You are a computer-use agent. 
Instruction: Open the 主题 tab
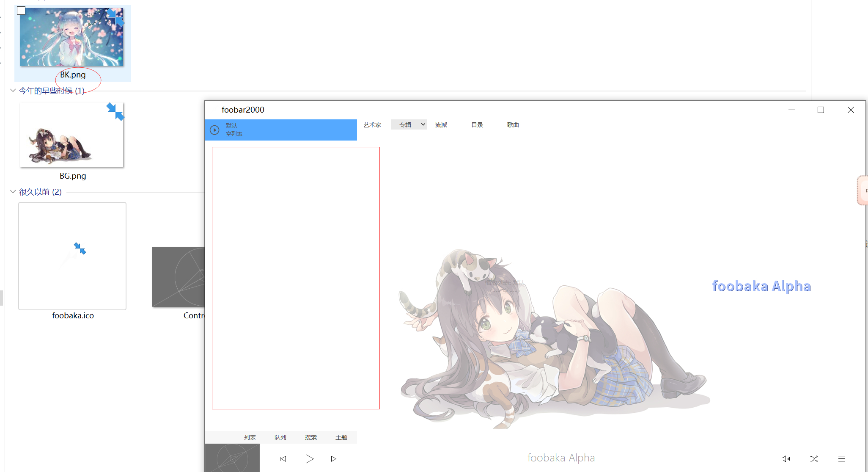click(341, 437)
